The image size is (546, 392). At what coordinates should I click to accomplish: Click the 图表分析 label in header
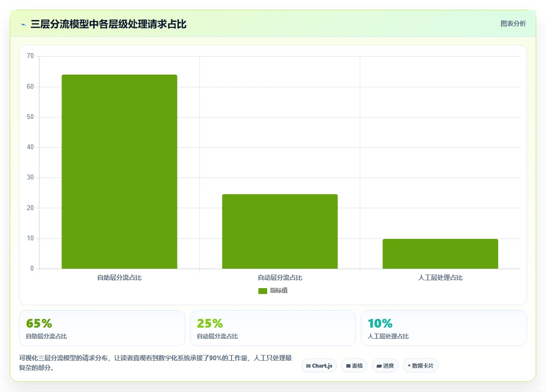[x=513, y=24]
